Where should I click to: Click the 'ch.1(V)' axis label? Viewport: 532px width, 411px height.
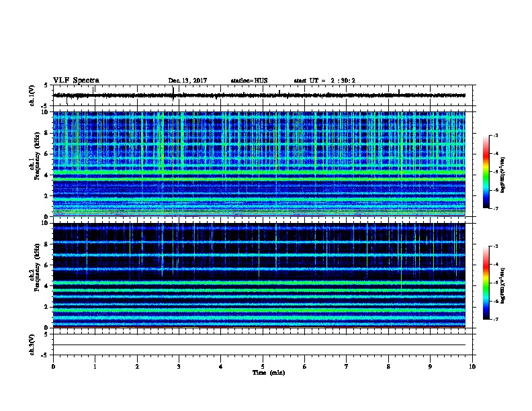coord(32,95)
